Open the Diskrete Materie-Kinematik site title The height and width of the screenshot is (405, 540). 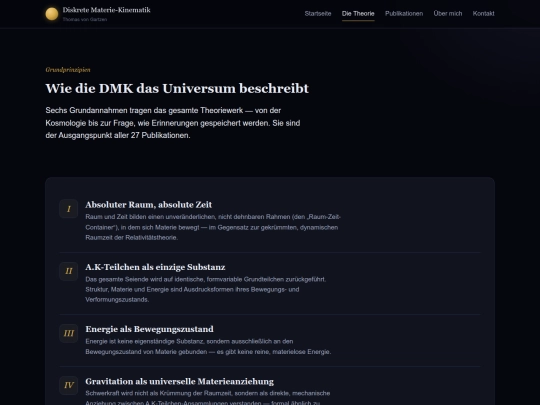(106, 10)
